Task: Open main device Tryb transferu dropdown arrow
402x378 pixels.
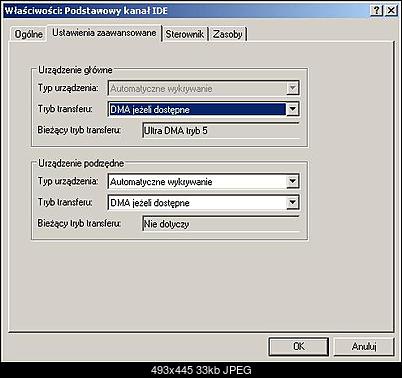Action: 292,109
